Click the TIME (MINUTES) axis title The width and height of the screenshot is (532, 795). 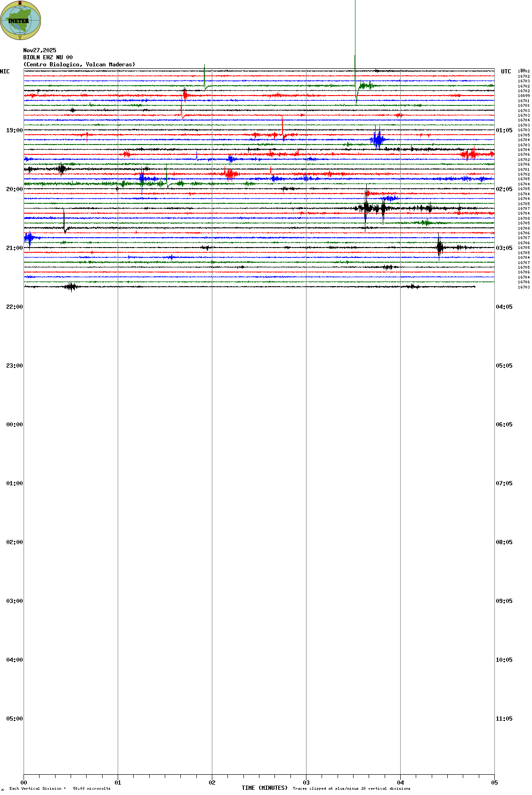pyautogui.click(x=264, y=788)
